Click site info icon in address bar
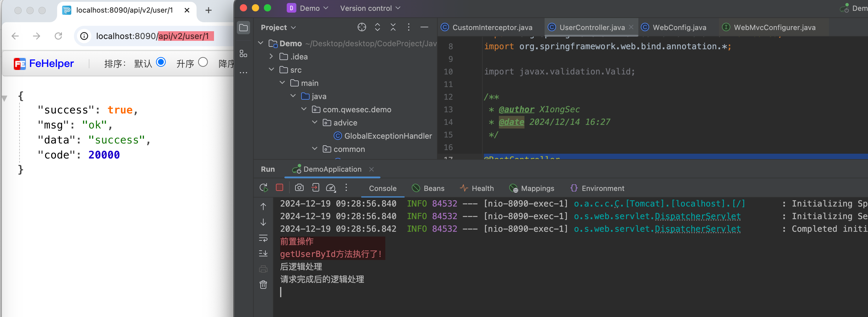 pyautogui.click(x=84, y=36)
